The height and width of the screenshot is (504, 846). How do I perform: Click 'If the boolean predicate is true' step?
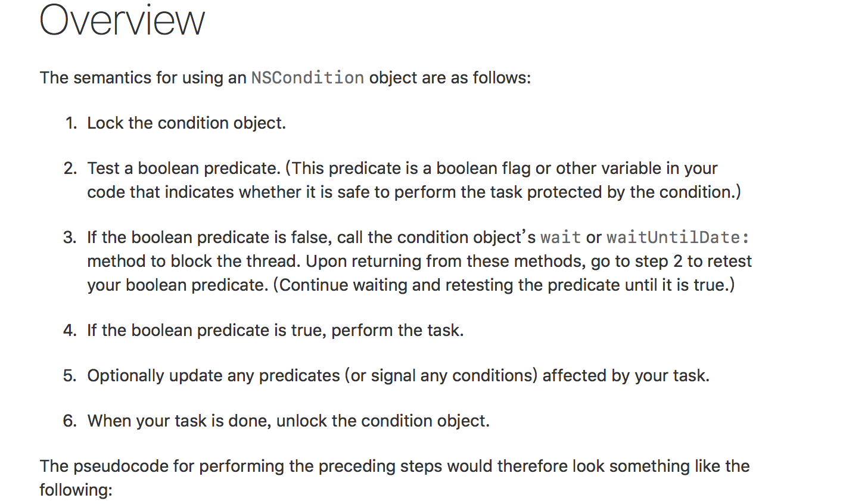click(x=275, y=331)
